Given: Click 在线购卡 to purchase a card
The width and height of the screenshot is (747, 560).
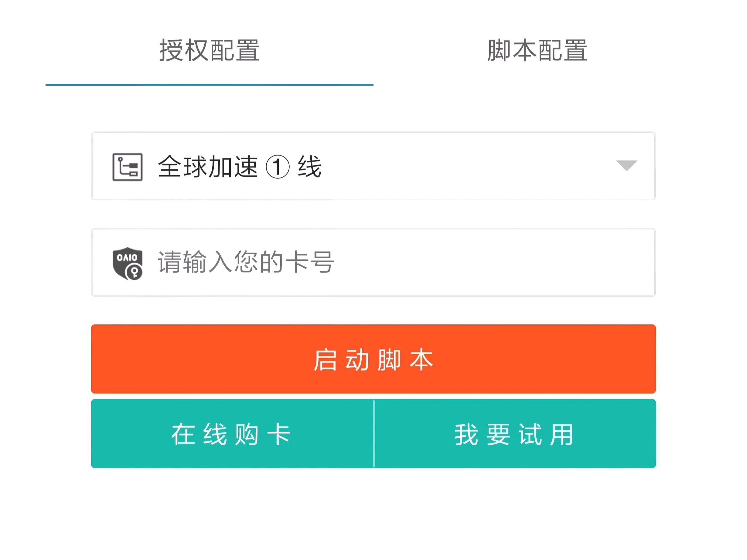Looking at the screenshot, I should coord(232,433).
